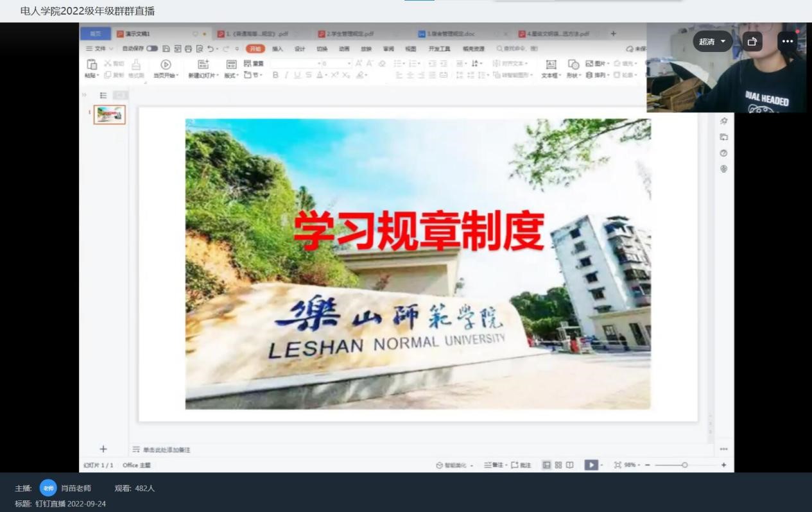Open the font name combo box
This screenshot has width=812, height=512.
click(295, 64)
